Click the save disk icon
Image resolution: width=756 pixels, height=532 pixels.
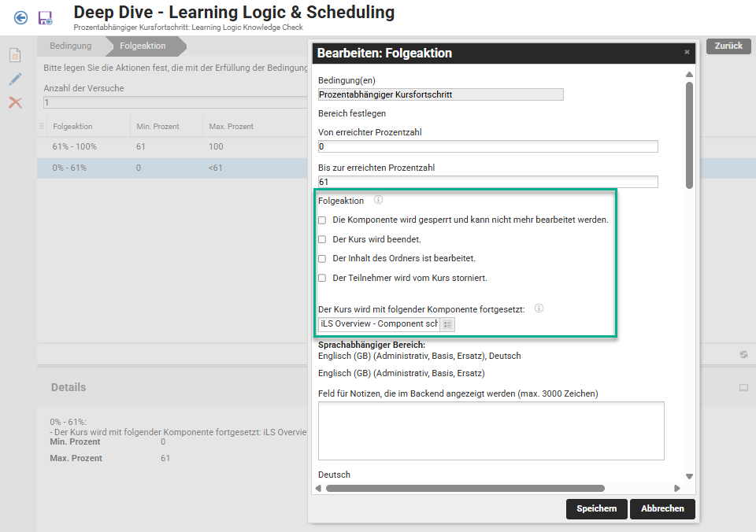pyautogui.click(x=45, y=17)
